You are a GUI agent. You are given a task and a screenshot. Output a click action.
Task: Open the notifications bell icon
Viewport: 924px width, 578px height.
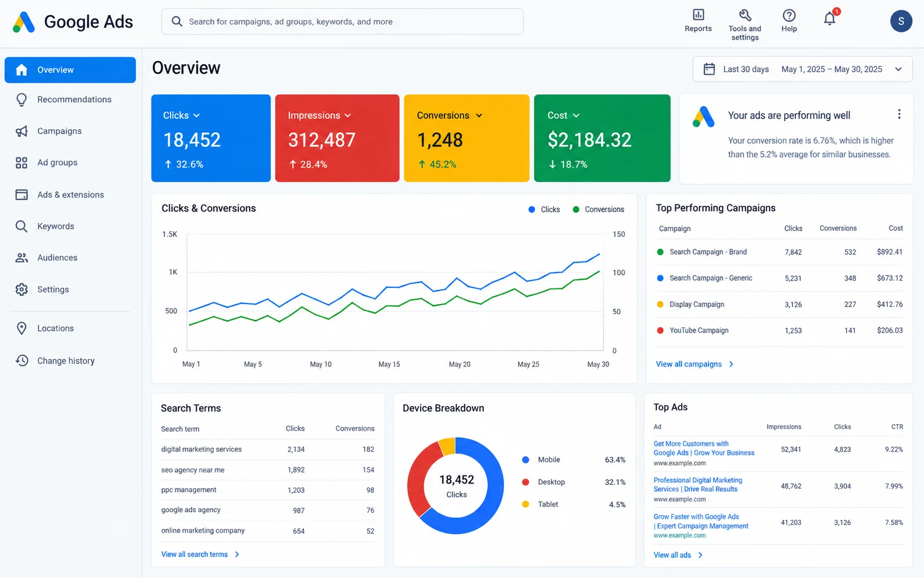830,19
